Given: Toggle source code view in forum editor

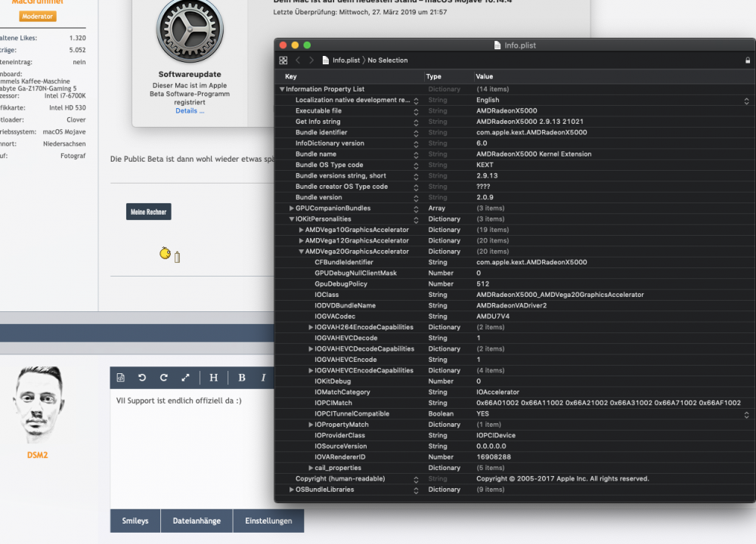Looking at the screenshot, I should click(x=121, y=378).
